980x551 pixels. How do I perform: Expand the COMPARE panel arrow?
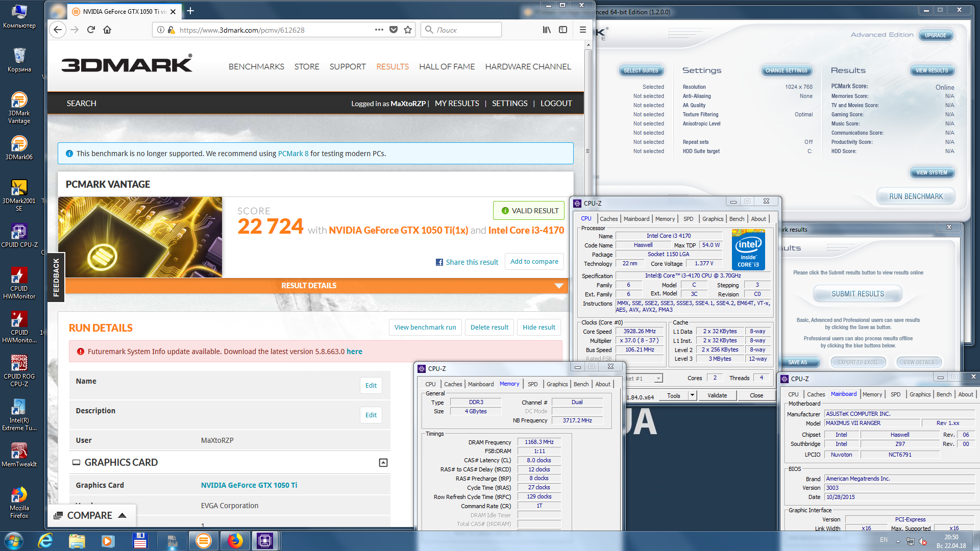tap(122, 515)
